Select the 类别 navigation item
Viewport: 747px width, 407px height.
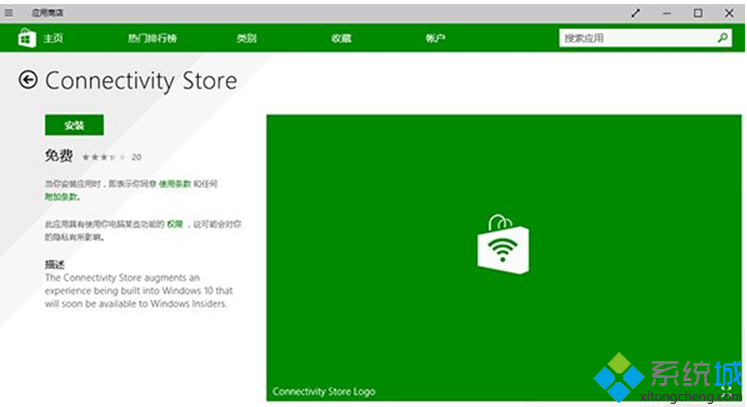click(246, 38)
